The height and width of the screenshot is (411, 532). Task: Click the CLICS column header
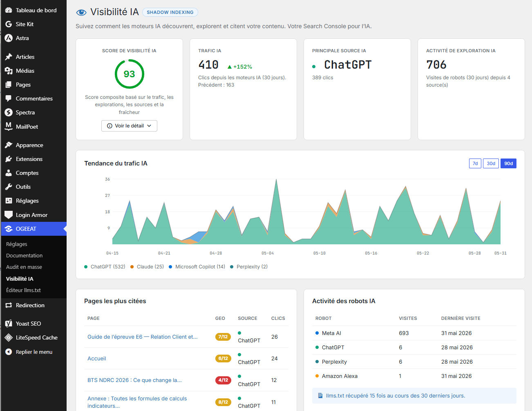pyautogui.click(x=278, y=318)
